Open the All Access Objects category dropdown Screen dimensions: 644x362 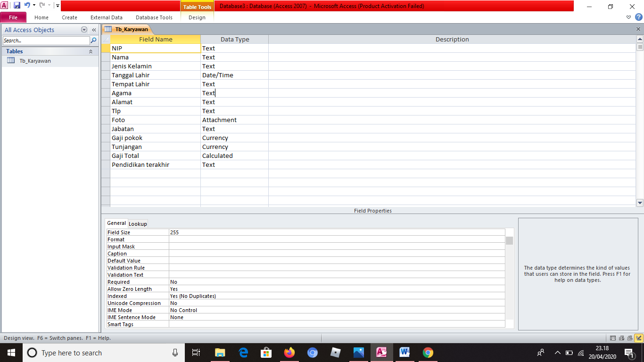coord(84,29)
